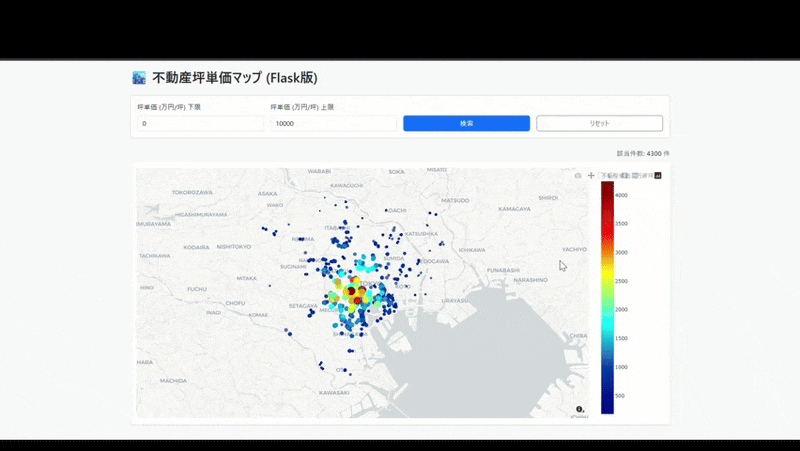Click the building logo beside title

click(x=139, y=78)
